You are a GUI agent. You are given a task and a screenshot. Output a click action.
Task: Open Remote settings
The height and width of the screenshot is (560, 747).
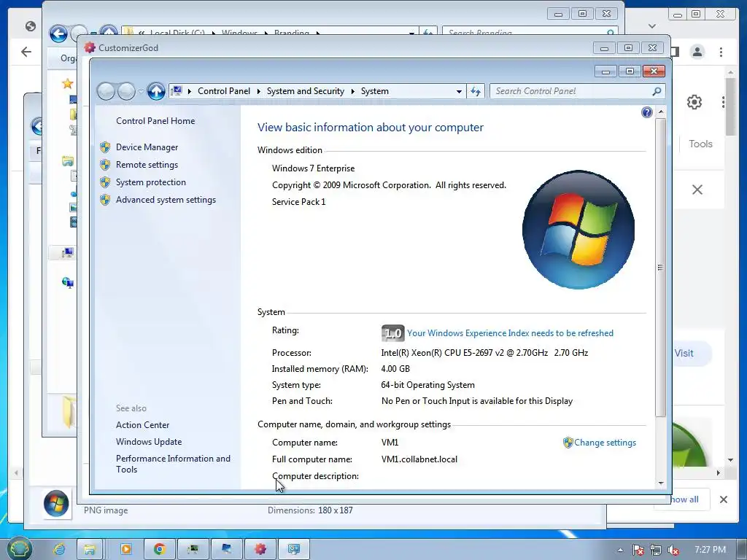pos(147,165)
